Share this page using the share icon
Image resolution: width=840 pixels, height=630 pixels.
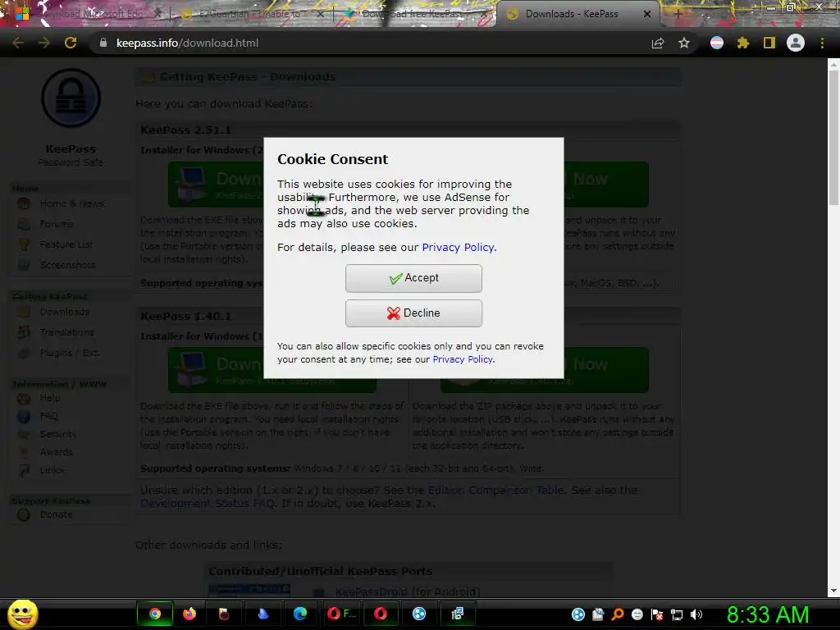pyautogui.click(x=658, y=43)
